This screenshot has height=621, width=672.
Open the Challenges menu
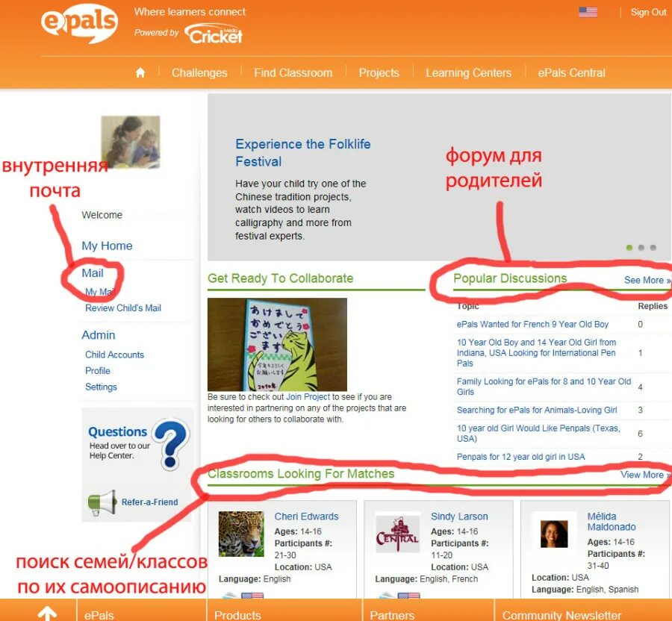click(x=199, y=73)
